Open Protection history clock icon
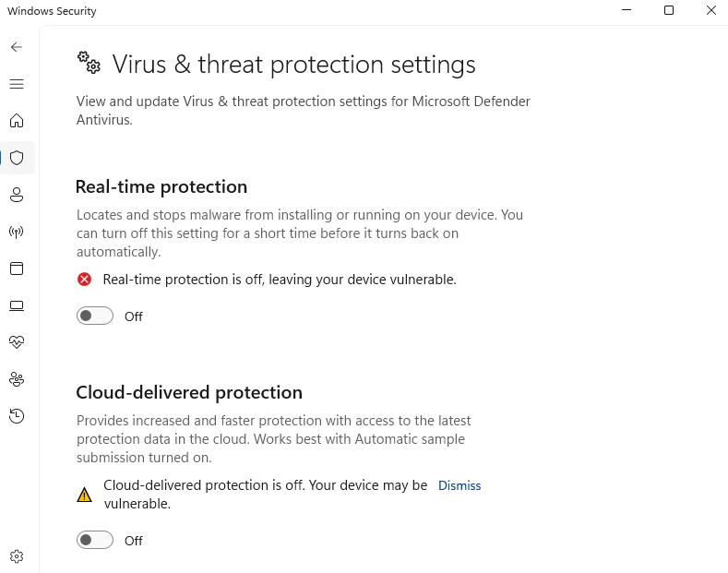The image size is (728, 573). 17,416
